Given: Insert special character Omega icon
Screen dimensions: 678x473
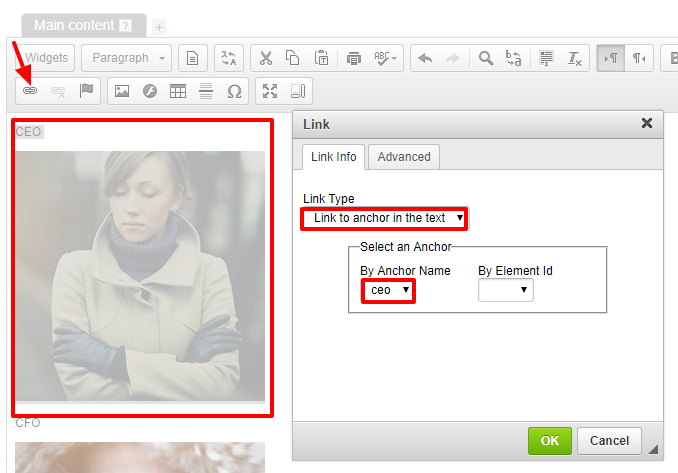Looking at the screenshot, I should coord(234,91).
